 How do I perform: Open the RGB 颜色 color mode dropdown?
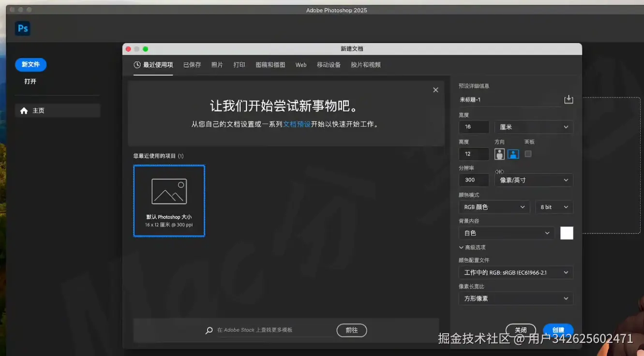click(494, 207)
